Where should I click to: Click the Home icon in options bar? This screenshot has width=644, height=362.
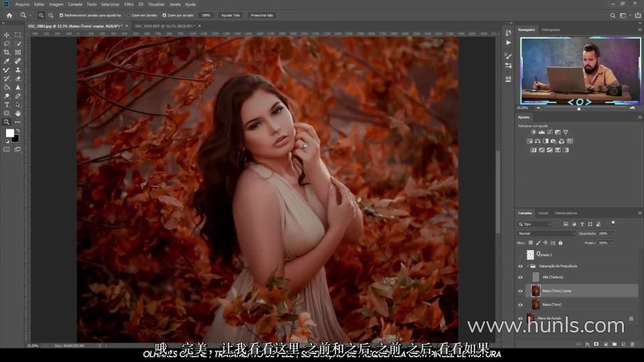(9, 15)
